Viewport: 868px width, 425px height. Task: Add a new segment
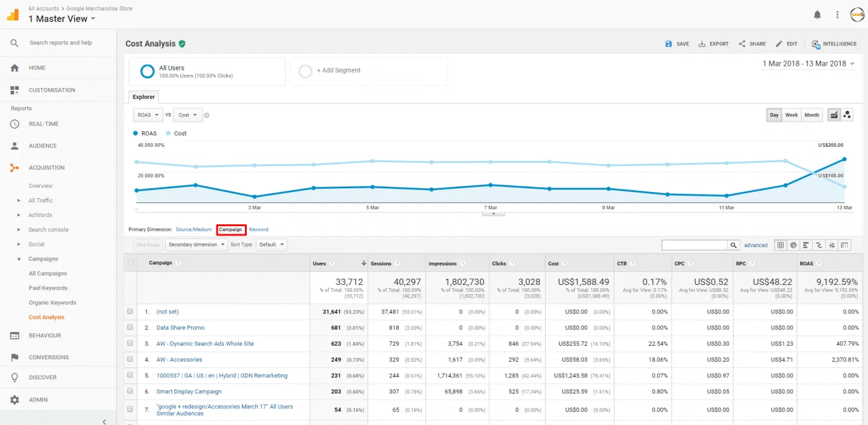click(369, 71)
